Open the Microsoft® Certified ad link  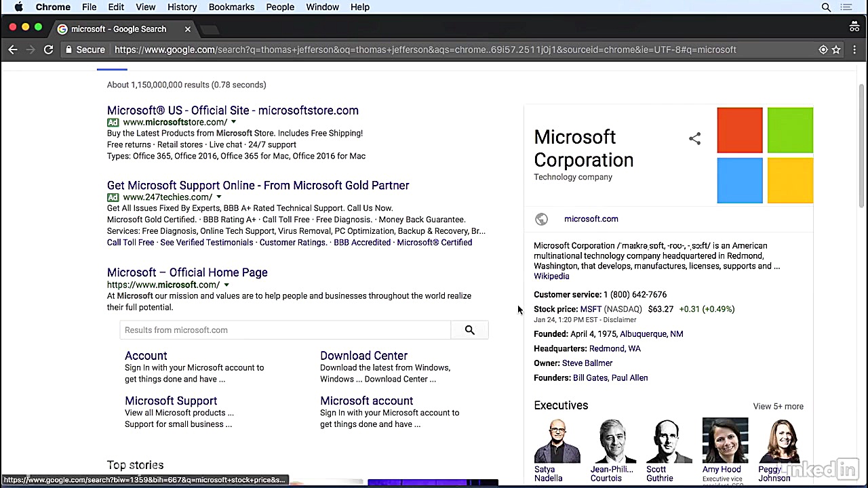click(434, 243)
